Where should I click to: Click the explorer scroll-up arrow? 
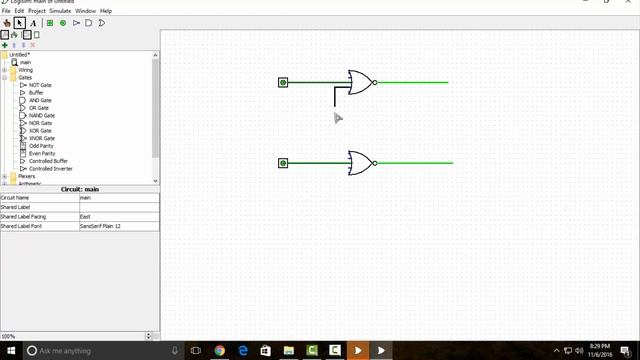click(156, 55)
